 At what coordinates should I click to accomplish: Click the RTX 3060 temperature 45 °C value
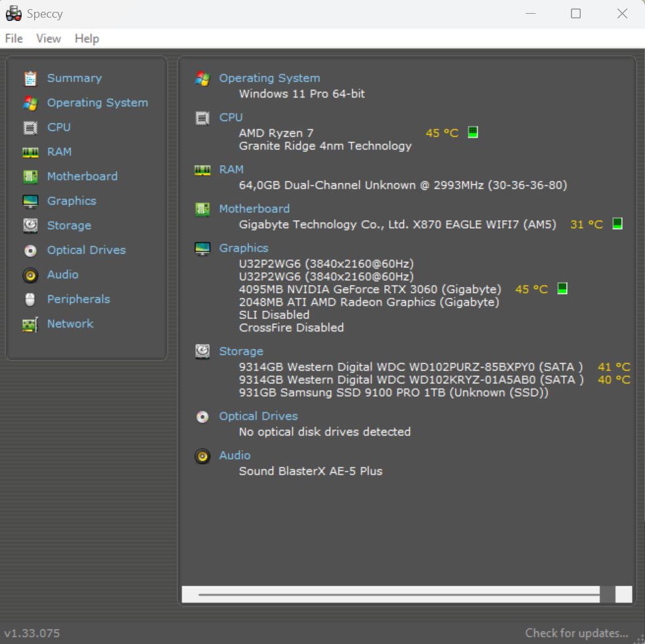532,290
